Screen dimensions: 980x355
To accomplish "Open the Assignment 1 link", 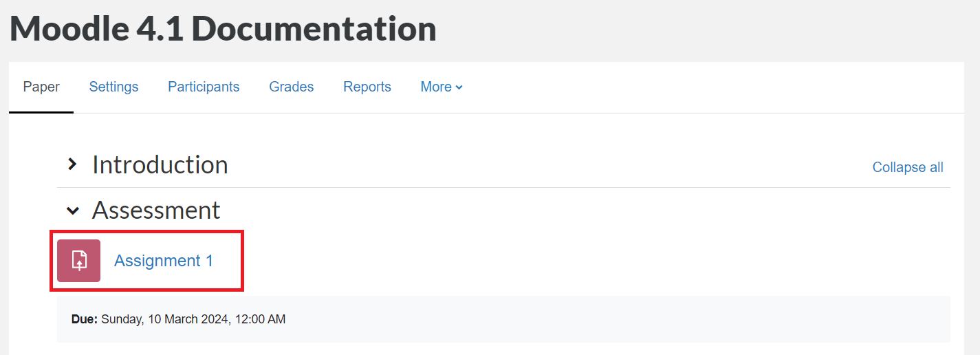I will pyautogui.click(x=164, y=261).
